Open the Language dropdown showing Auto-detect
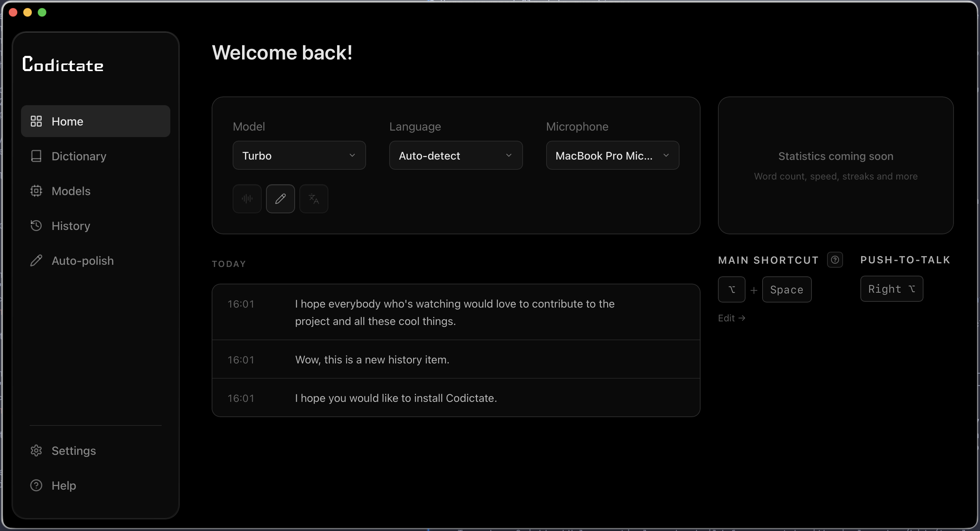The height and width of the screenshot is (531, 980). pos(456,155)
